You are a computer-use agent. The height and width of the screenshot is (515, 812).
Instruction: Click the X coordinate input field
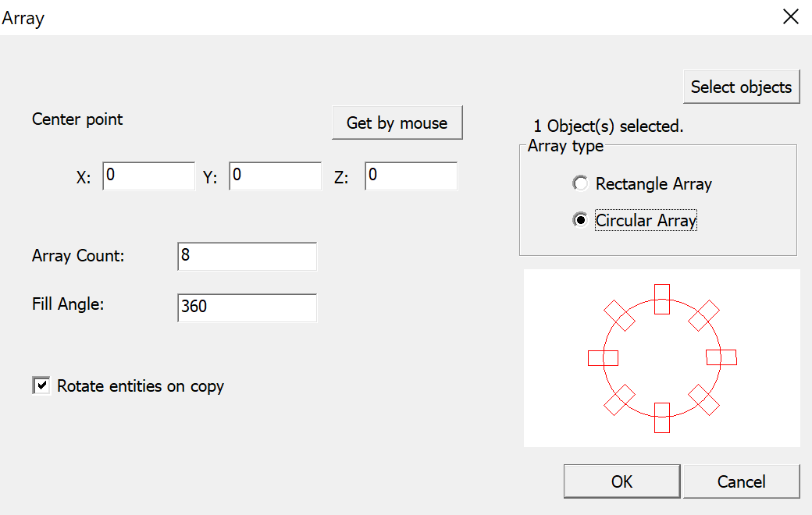(x=148, y=176)
